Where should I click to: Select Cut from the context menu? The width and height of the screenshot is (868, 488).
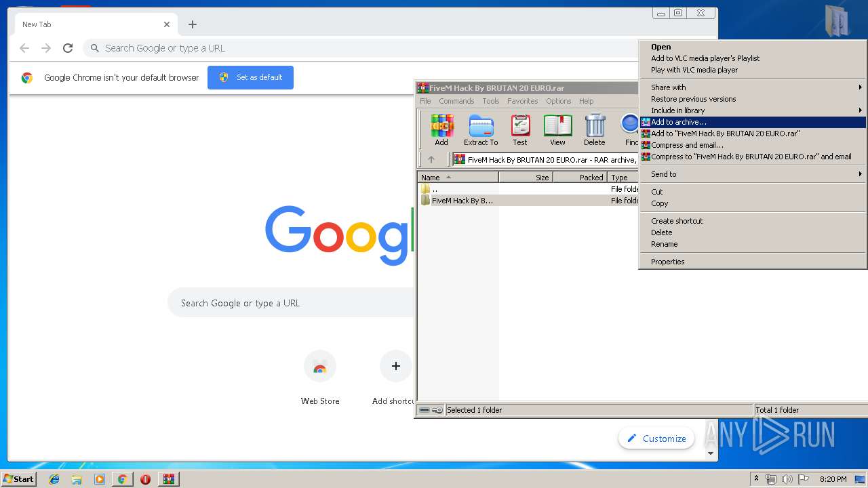coord(753,192)
